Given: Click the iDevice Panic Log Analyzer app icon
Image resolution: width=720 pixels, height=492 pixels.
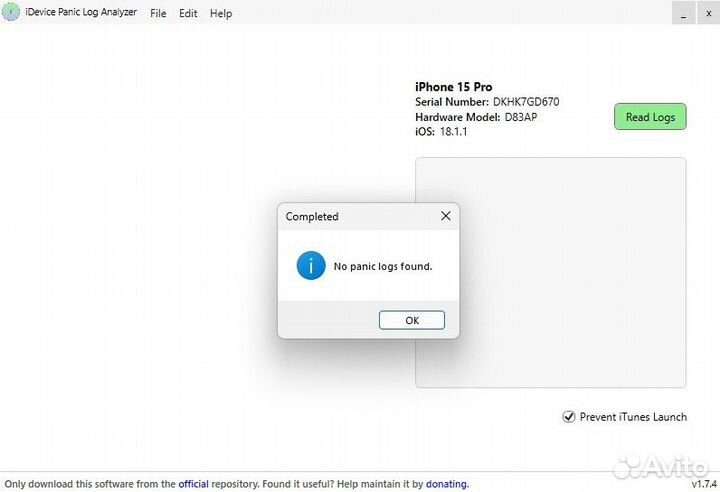Looking at the screenshot, I should [x=11, y=13].
